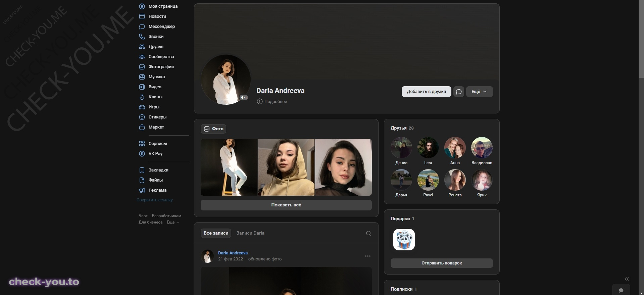Screen dimensions: 644x295
Task: Open the gift box image under Подарки
Action: pos(404,240)
